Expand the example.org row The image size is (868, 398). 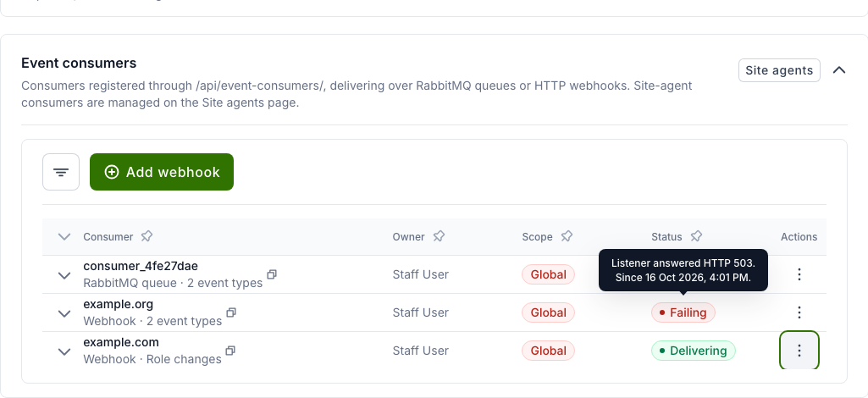click(x=64, y=313)
